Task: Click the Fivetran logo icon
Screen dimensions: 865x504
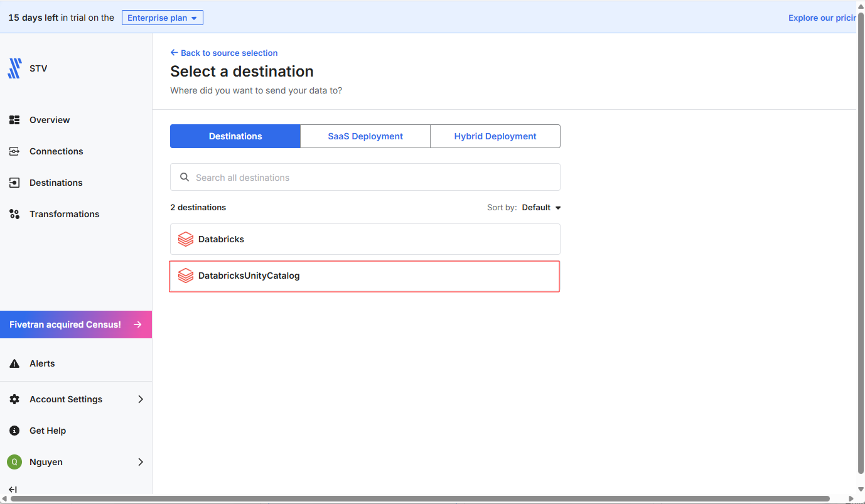Action: (x=14, y=68)
